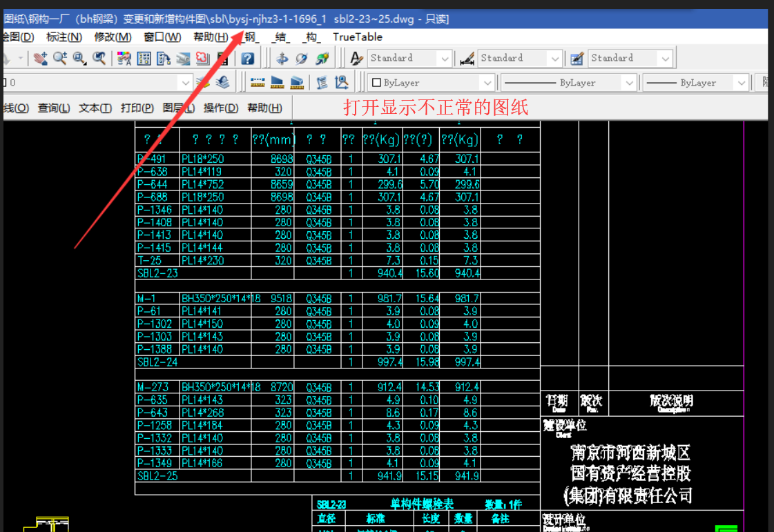Image resolution: width=774 pixels, height=532 pixels.
Task: Click the List inquiry scroll icon
Action: (x=322, y=82)
